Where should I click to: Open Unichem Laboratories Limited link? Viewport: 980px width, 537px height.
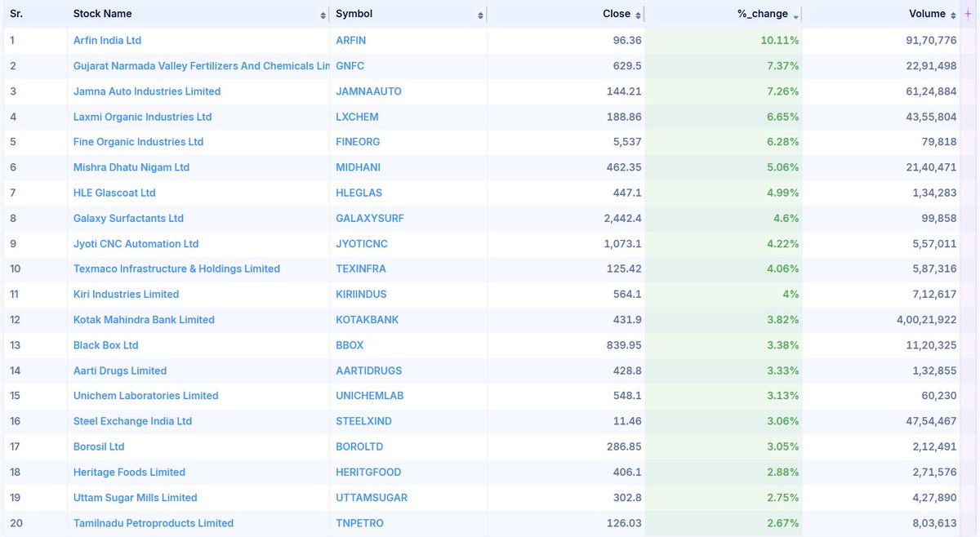pyautogui.click(x=146, y=396)
